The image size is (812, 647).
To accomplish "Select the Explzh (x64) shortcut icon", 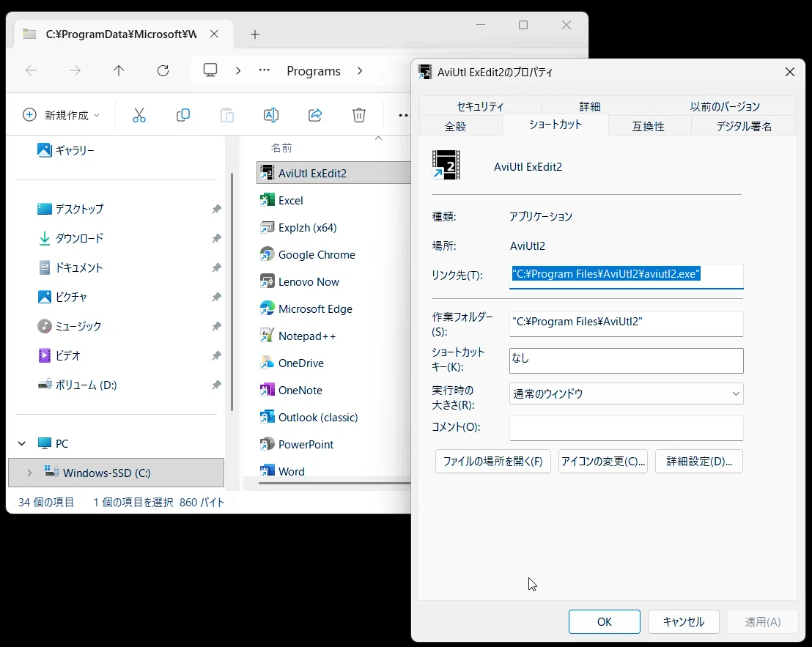I will click(267, 227).
